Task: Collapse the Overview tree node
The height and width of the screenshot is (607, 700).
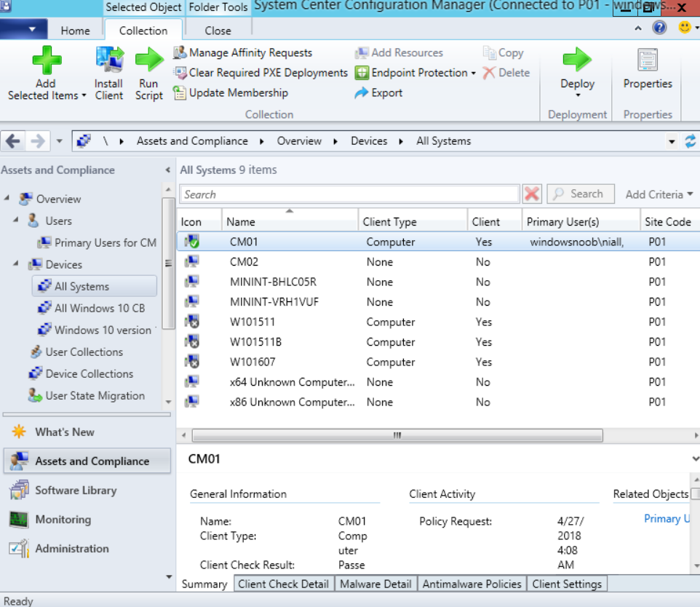Action: [7, 198]
